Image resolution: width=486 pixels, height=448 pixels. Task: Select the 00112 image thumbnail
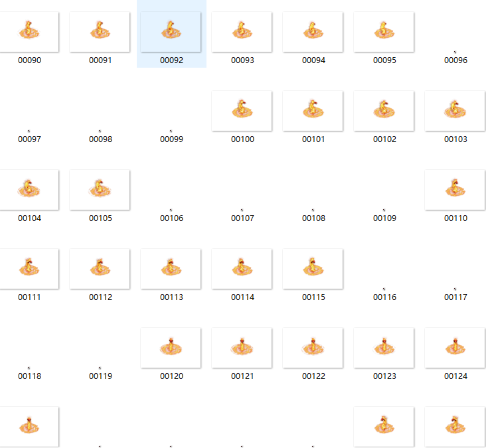pos(100,269)
